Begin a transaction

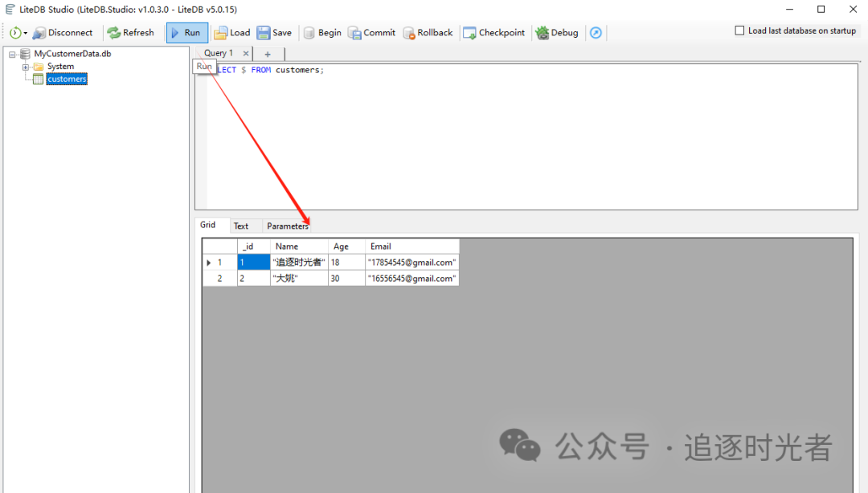322,33
